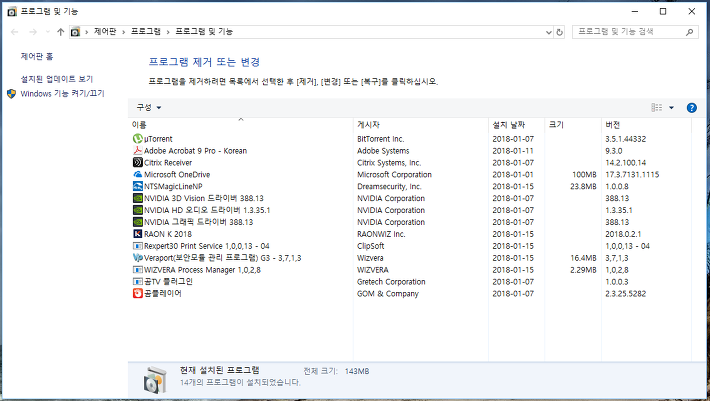Go up one level with arrow
Image resolution: width=710 pixels, height=401 pixels.
point(61,32)
